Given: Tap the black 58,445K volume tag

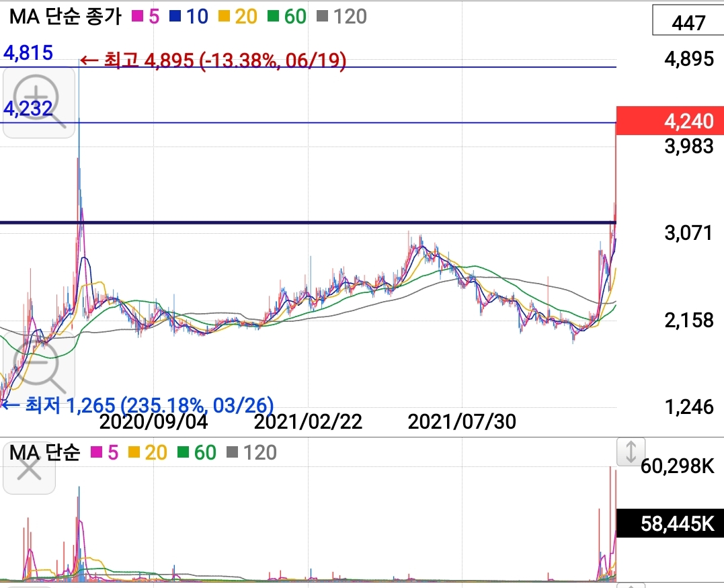Looking at the screenshot, I should pyautogui.click(x=670, y=523).
